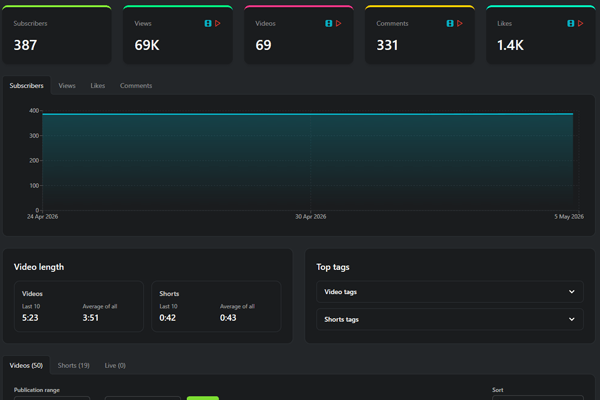The width and height of the screenshot is (600, 400).
Task: Click the 30 Apr 2026 axis label
Action: tap(311, 217)
